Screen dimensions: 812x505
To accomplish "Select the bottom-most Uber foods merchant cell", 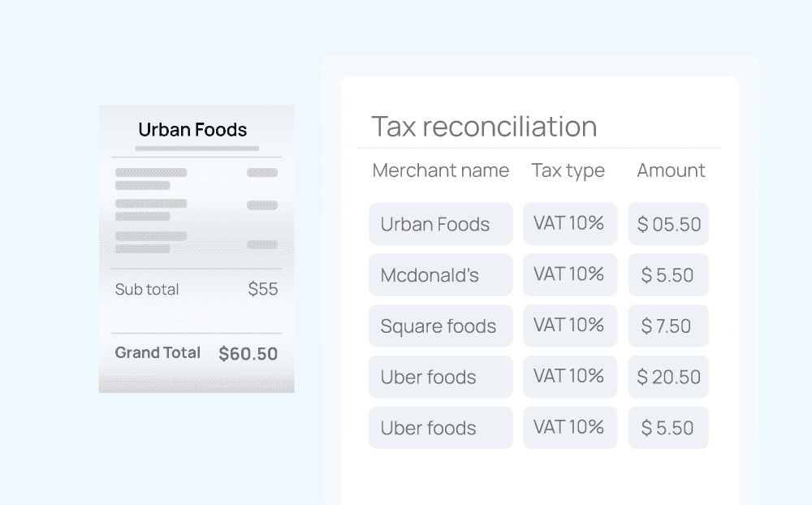I will [x=440, y=428].
